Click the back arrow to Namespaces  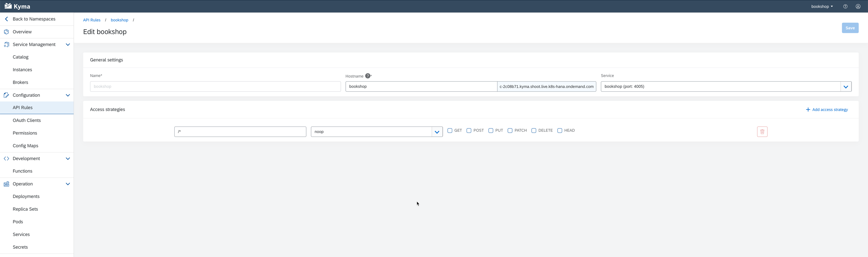point(6,19)
